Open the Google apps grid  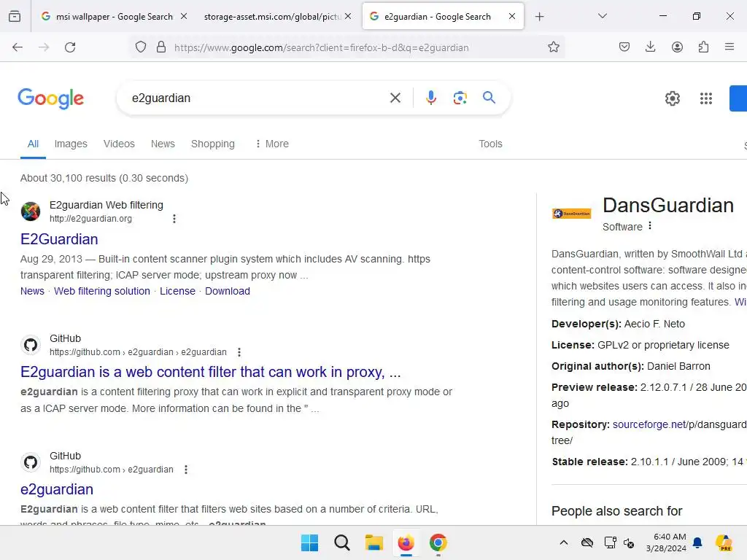pos(706,98)
